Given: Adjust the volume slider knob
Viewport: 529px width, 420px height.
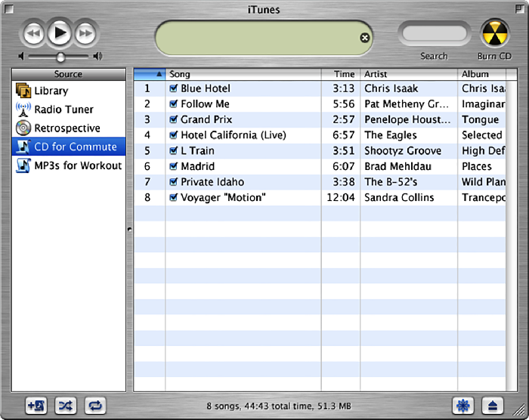Looking at the screenshot, I should coord(60,57).
